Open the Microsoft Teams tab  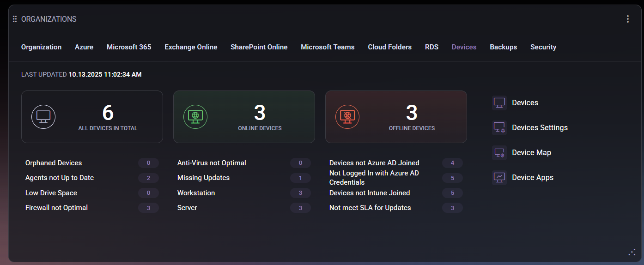(328, 47)
